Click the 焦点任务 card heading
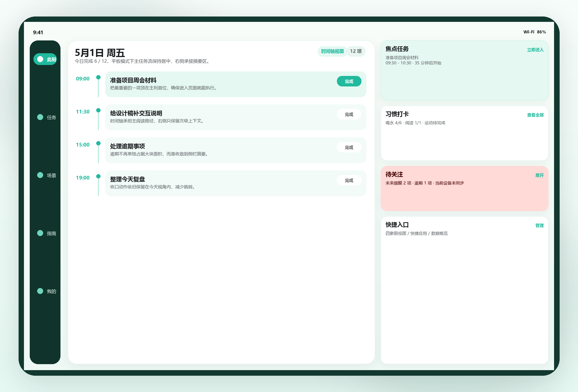Viewport: 578px width, 392px height. pos(397,49)
